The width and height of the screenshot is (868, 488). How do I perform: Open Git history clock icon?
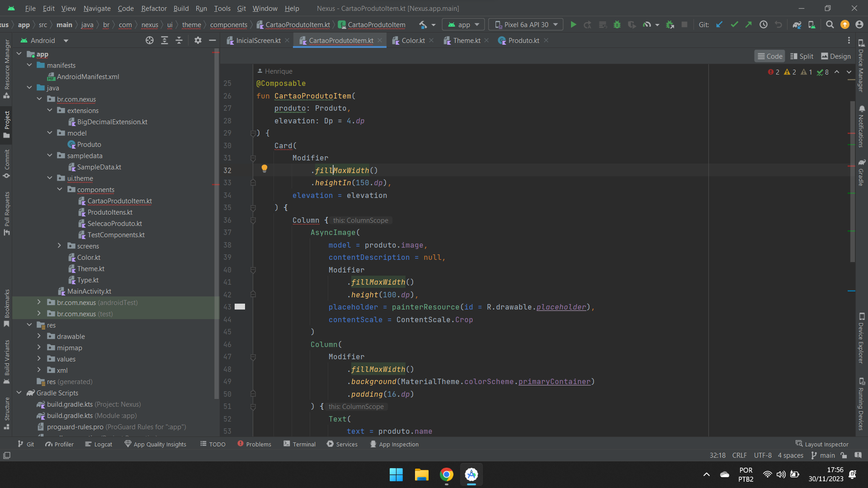(x=764, y=25)
